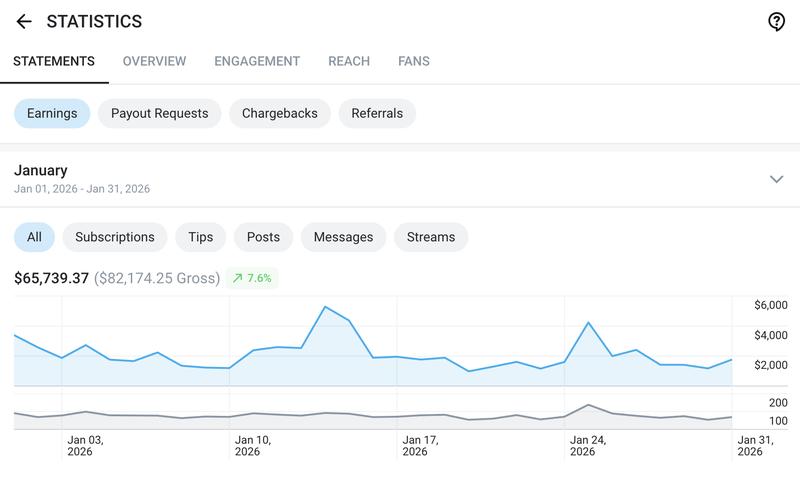Viewport: 800px width, 480px height.
Task: Filter earnings by Posts
Action: 263,237
